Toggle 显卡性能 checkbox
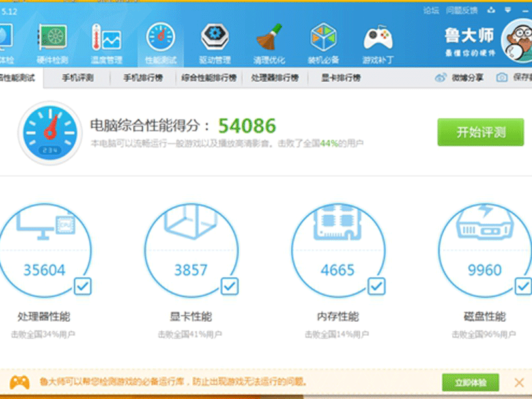 (229, 287)
